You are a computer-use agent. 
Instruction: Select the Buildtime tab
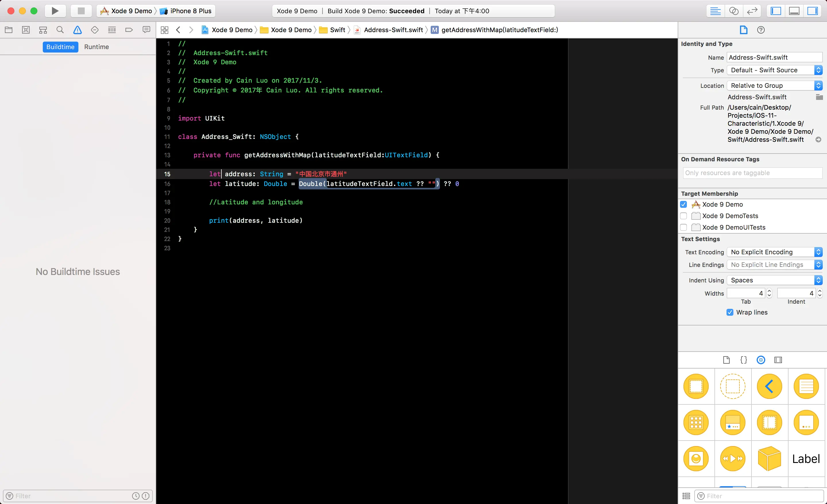60,47
